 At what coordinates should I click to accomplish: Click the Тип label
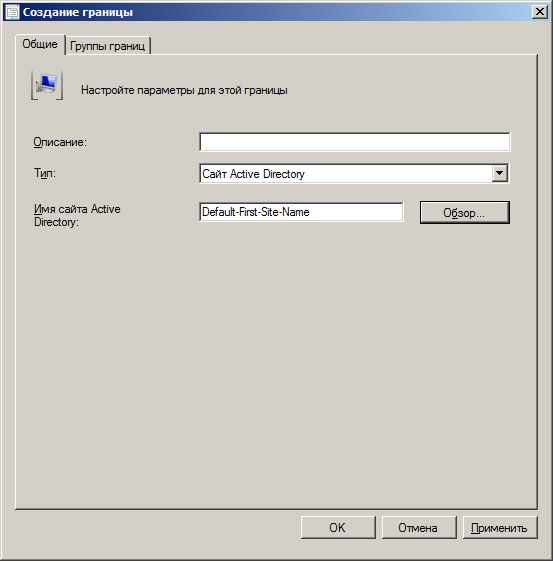[x=45, y=173]
